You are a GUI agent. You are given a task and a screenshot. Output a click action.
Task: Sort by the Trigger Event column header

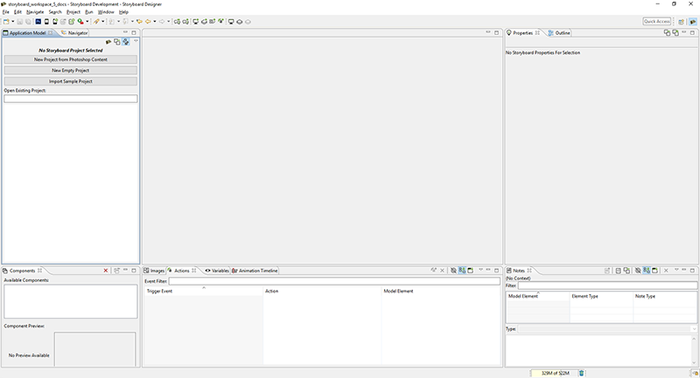(204, 291)
